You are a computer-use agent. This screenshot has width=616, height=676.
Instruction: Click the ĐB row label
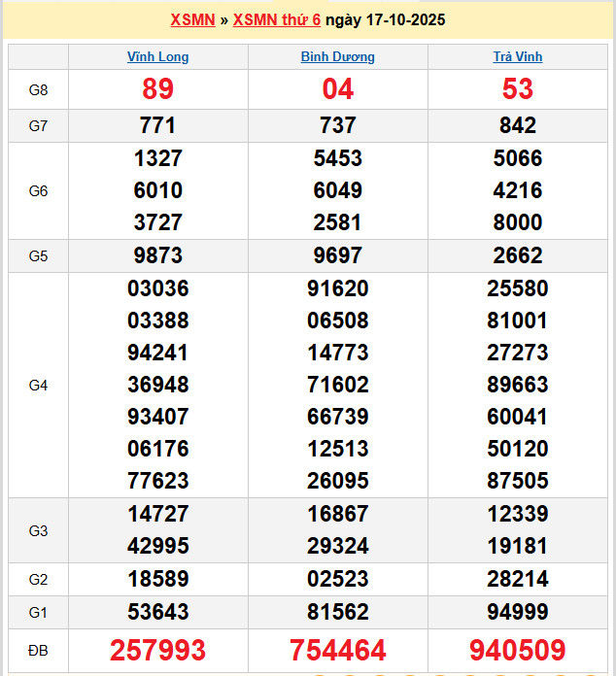[39, 650]
